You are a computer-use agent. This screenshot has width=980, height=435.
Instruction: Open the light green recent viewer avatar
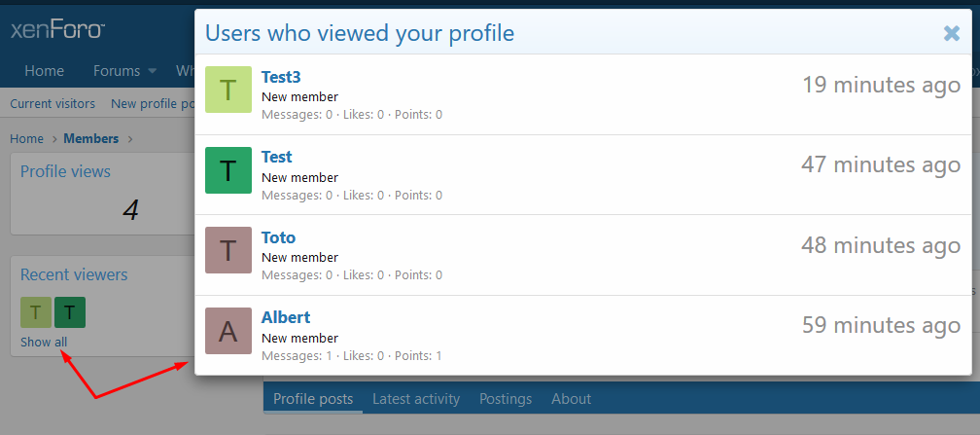pos(36,312)
